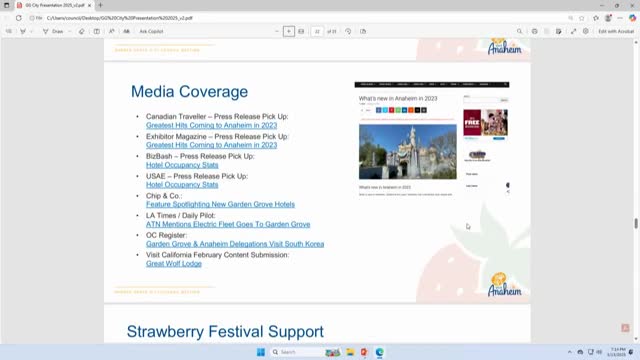Add this page to favorites
Screen dimensions: 640x360
coord(582,18)
